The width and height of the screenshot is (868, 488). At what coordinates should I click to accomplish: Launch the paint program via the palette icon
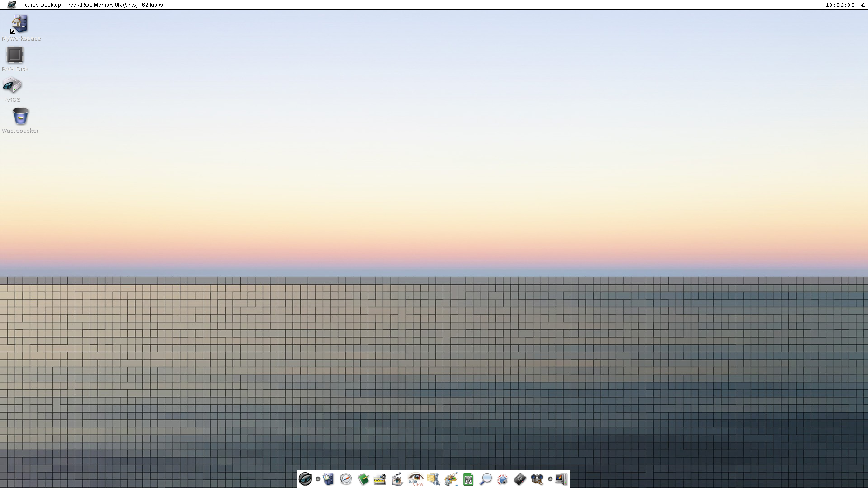(x=452, y=479)
